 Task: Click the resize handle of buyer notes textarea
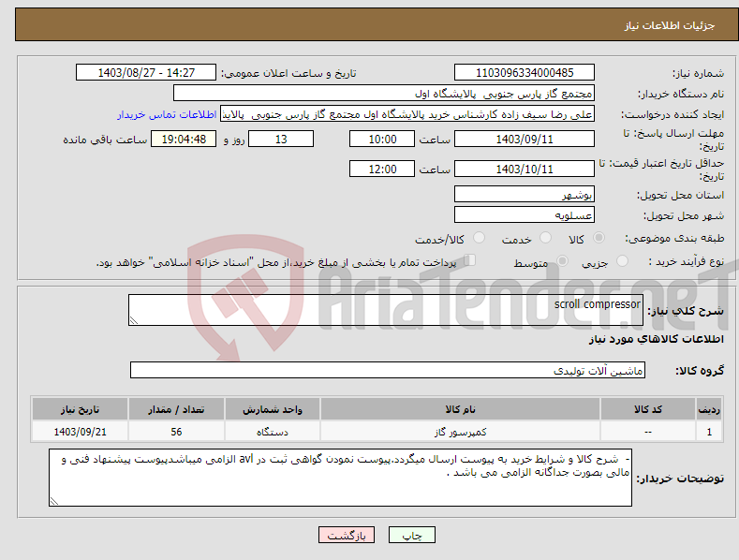tap(54, 501)
